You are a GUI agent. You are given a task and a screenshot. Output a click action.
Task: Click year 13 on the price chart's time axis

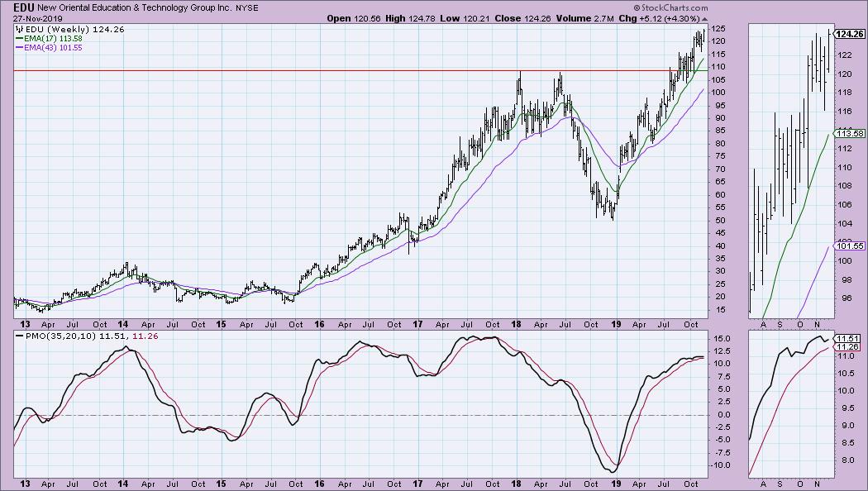[x=25, y=324]
